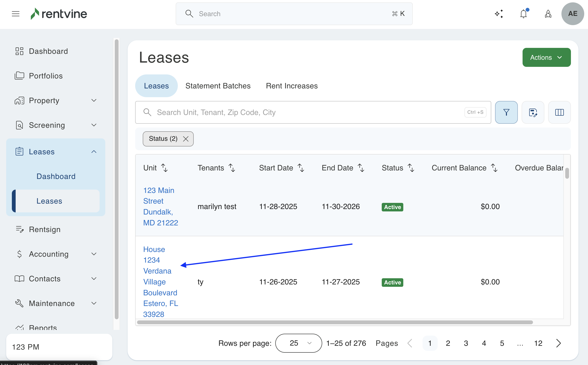
Task: Click the AI sparkle icon
Action: pos(499,14)
